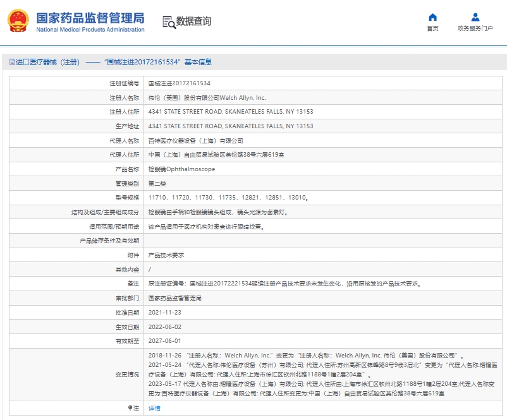The width and height of the screenshot is (507, 420).
Task: Open the 首页 home icon
Action: 432,17
